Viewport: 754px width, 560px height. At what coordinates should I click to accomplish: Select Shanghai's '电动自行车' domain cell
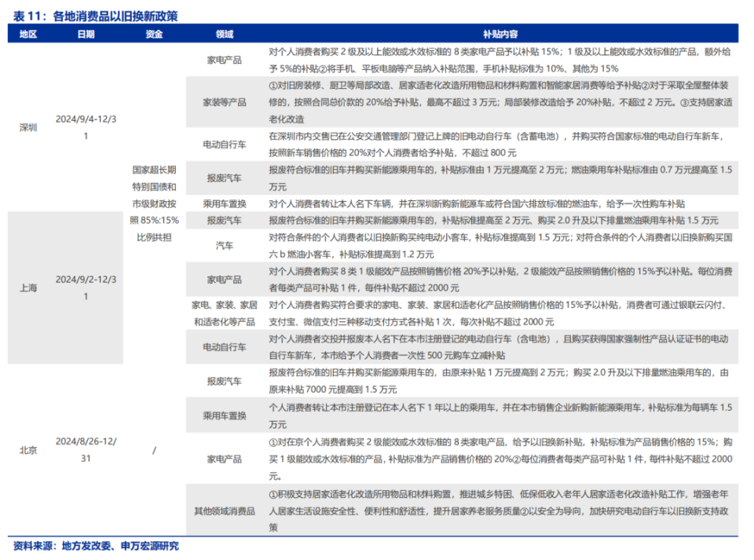tap(224, 347)
